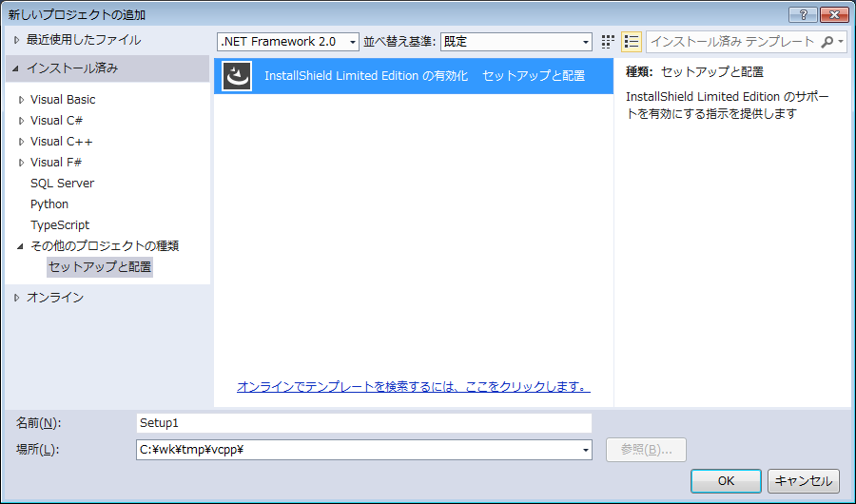Select TypeScript in the tree
This screenshot has width=856, height=504.
coord(60,225)
